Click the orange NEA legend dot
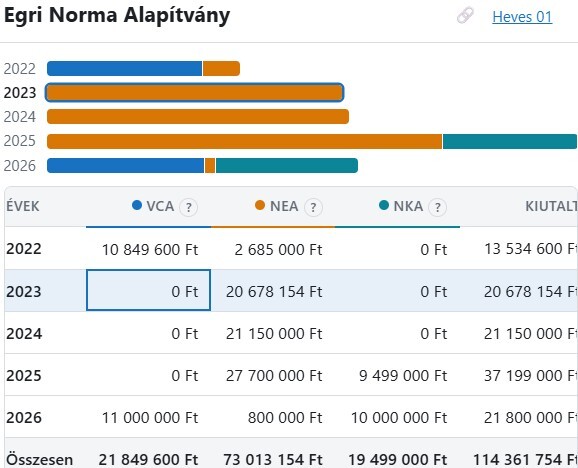 tap(260, 205)
